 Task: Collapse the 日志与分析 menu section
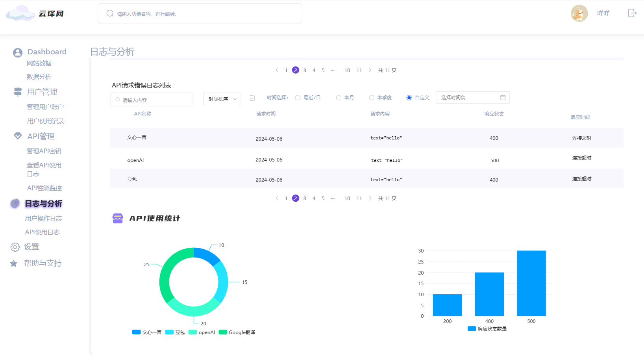(x=43, y=204)
